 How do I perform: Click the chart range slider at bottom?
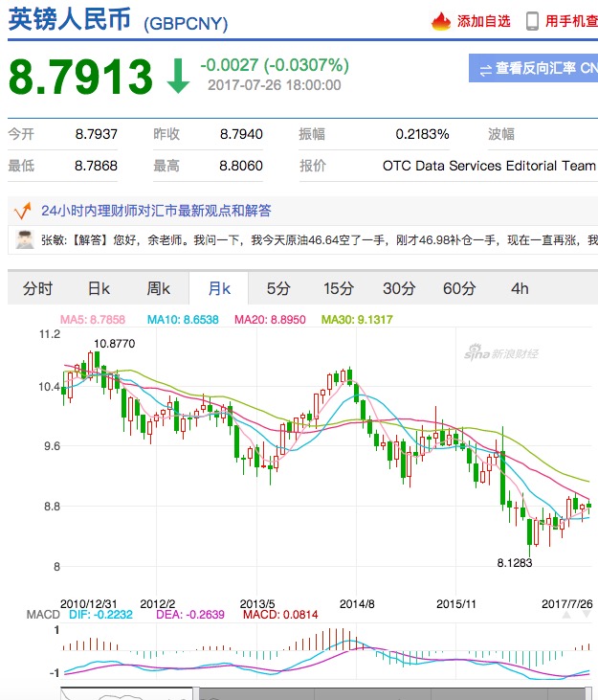point(325,693)
